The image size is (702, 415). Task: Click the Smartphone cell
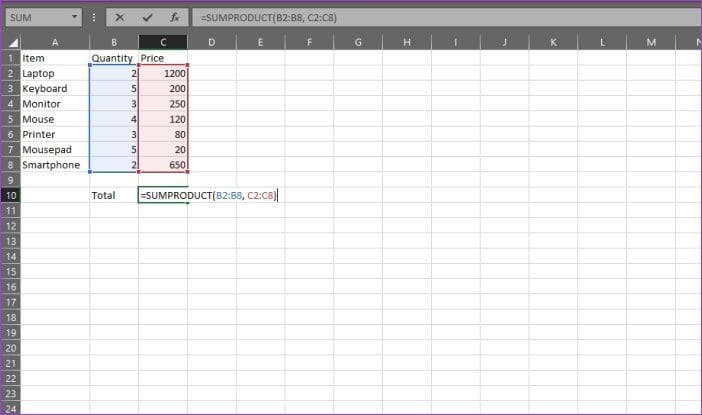55,165
